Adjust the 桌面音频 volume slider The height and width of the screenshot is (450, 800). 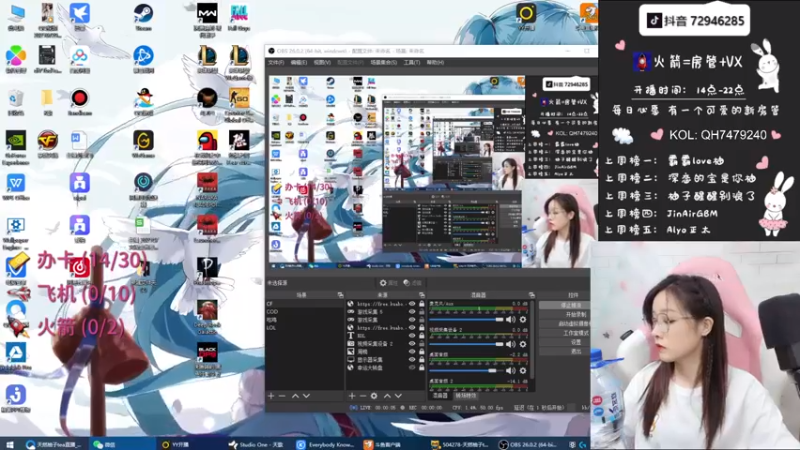pyautogui.click(x=467, y=371)
